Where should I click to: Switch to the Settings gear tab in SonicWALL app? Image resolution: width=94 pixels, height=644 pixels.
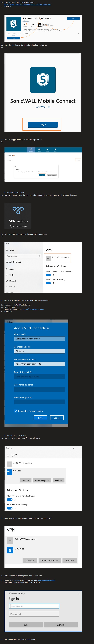click(47, 150)
